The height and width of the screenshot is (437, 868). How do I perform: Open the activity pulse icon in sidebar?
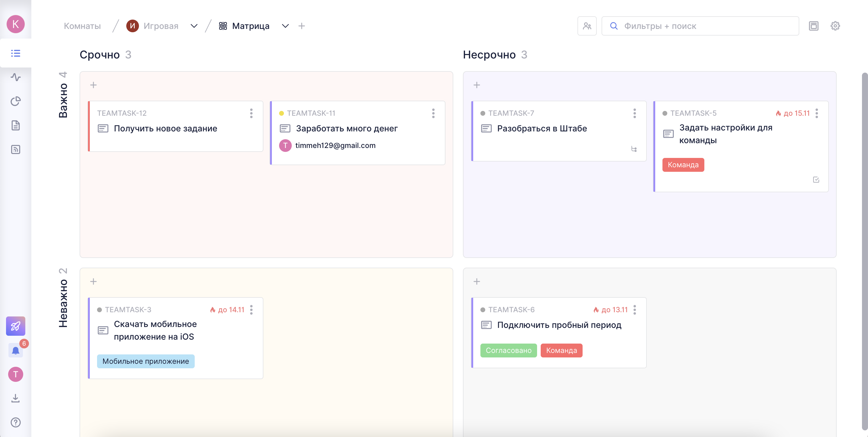coord(15,77)
